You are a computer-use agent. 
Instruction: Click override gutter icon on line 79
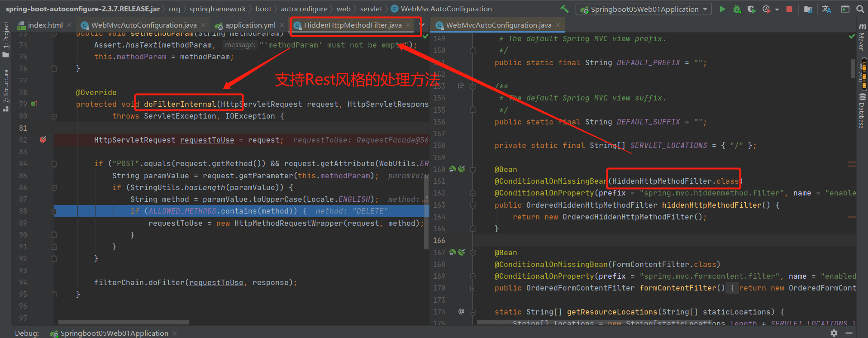tap(34, 104)
